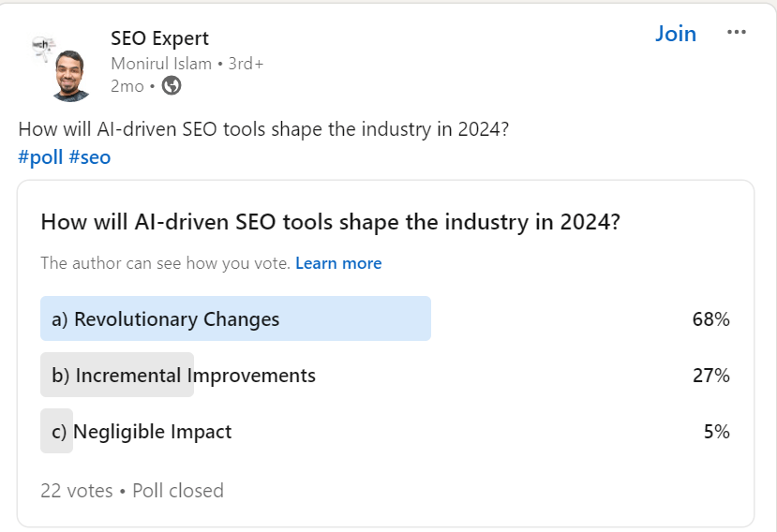Screen dimensions: 777x532
Task: Click the post text above hashtags
Action: (263, 130)
